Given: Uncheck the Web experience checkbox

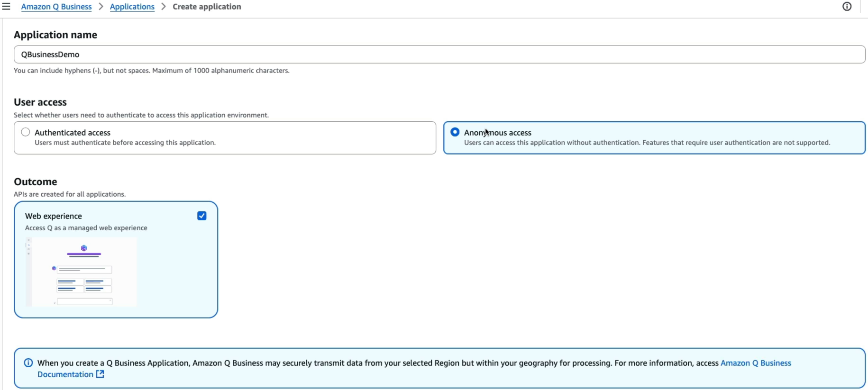Looking at the screenshot, I should [x=202, y=216].
